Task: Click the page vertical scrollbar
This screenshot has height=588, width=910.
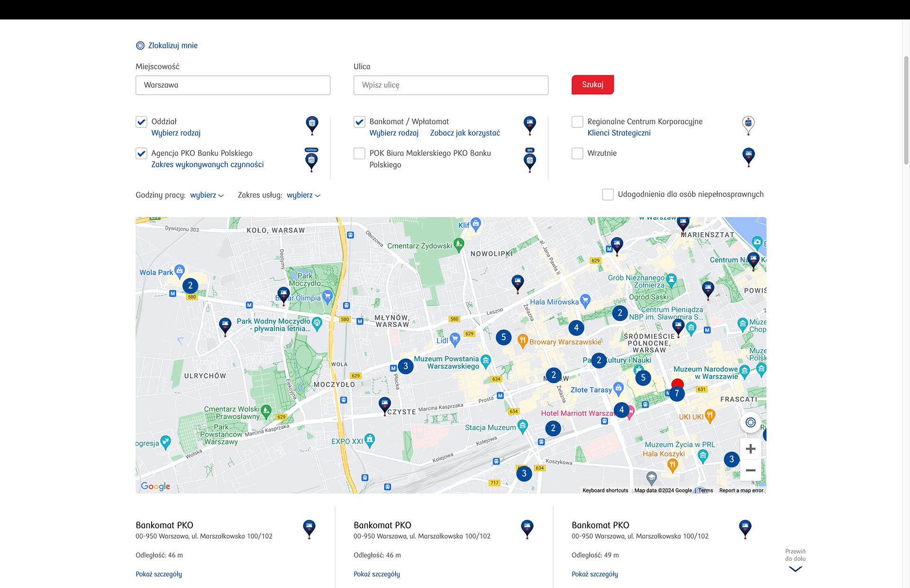Action: pyautogui.click(x=906, y=110)
